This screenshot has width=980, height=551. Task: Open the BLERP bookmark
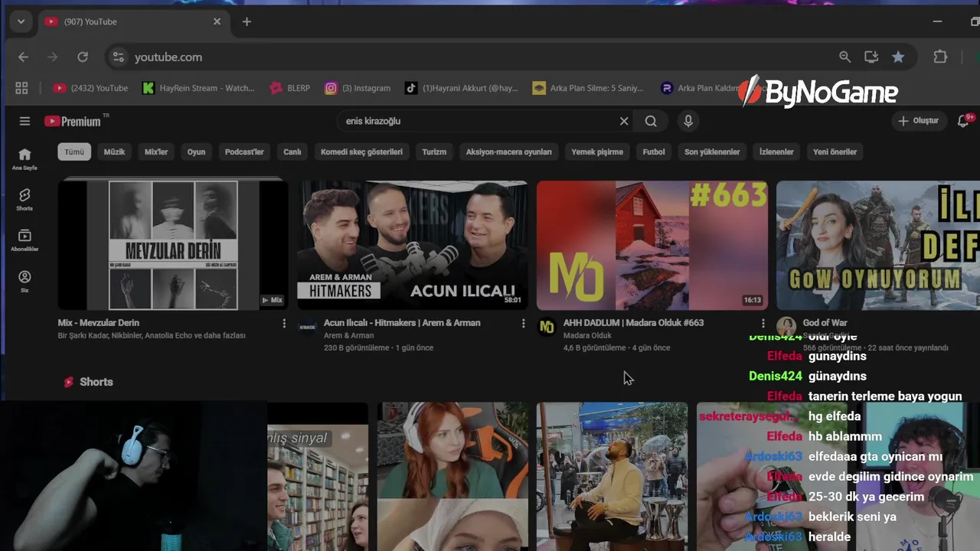[290, 88]
